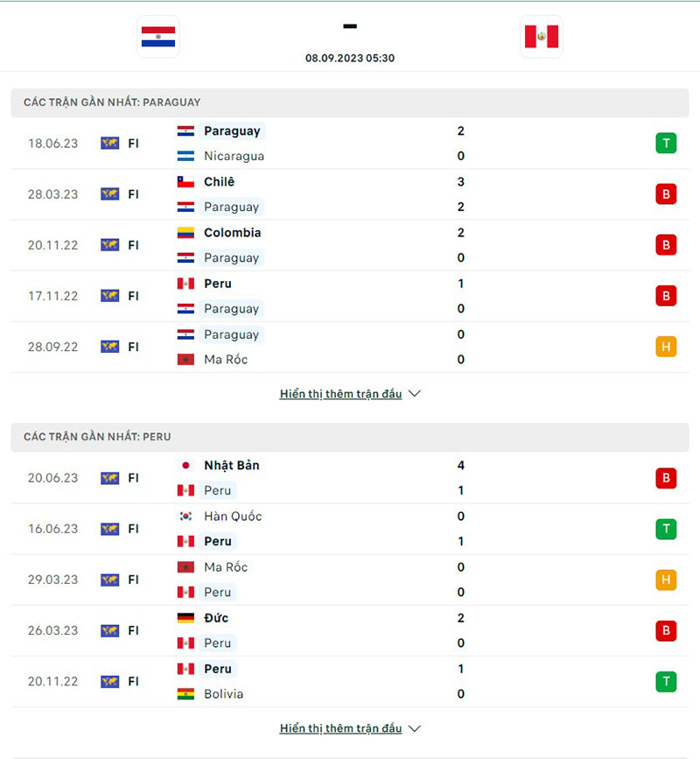
Task: Click the Hàn Quốc flag icon
Action: [x=185, y=517]
